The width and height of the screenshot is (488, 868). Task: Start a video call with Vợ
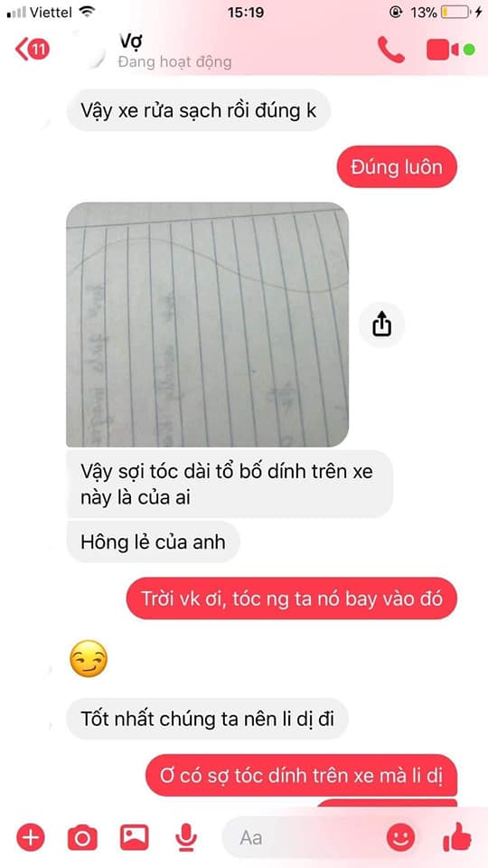443,50
